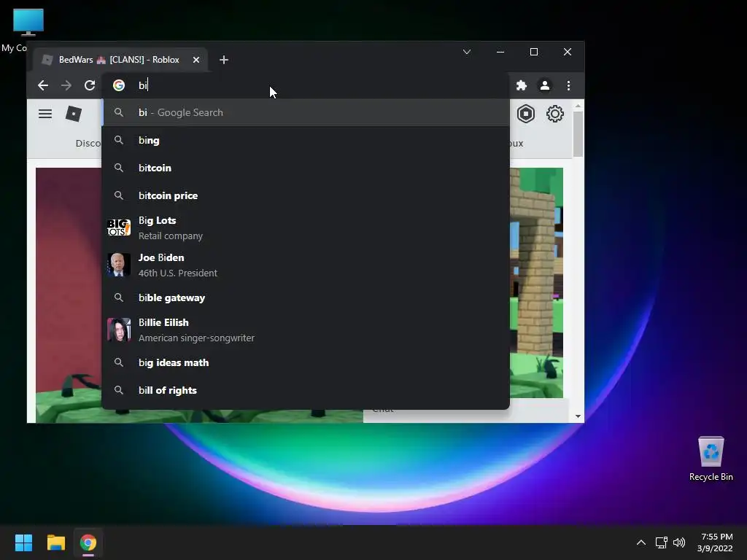Select the 'bitcoin' suggestion
The width and height of the screenshot is (747, 560).
point(306,168)
